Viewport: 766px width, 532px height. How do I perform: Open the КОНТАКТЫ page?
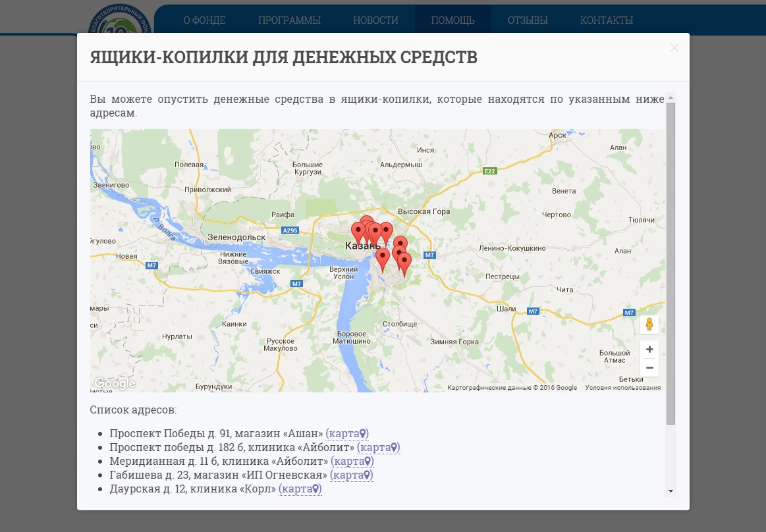tap(607, 20)
